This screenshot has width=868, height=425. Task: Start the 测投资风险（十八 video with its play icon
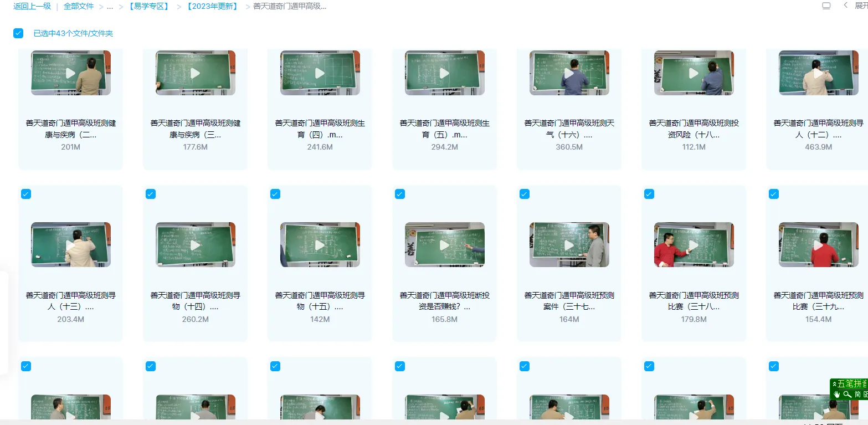click(694, 73)
